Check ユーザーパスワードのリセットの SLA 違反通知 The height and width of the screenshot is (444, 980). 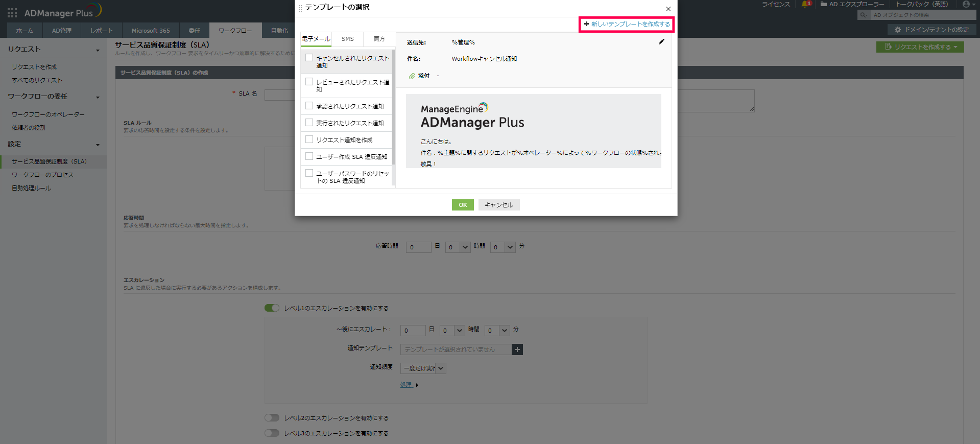[x=309, y=173]
